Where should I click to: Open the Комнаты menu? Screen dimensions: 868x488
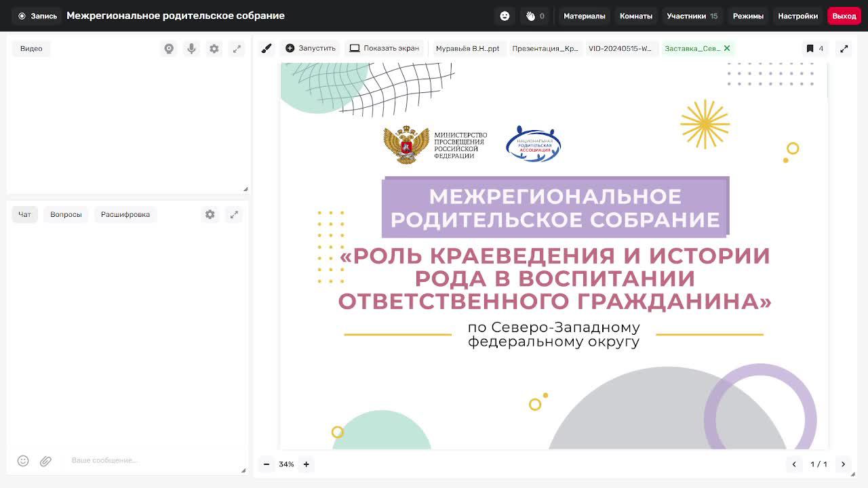pyautogui.click(x=636, y=16)
